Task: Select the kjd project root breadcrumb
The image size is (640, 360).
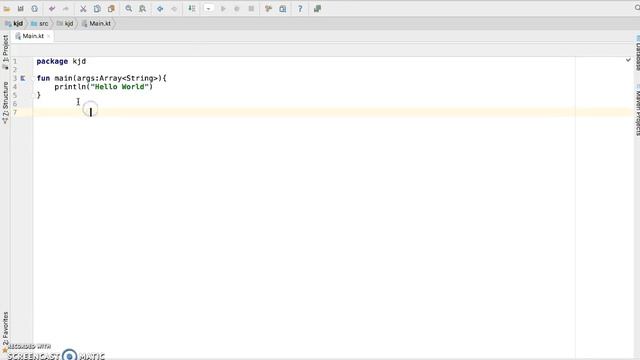Action: (14, 24)
